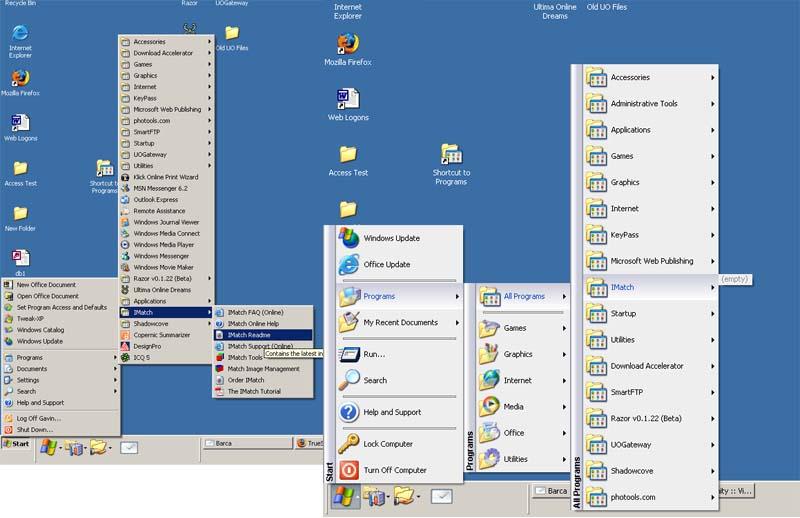The width and height of the screenshot is (800, 518).
Task: Expand Startup arrow in large All Programs list
Action: [x=712, y=313]
